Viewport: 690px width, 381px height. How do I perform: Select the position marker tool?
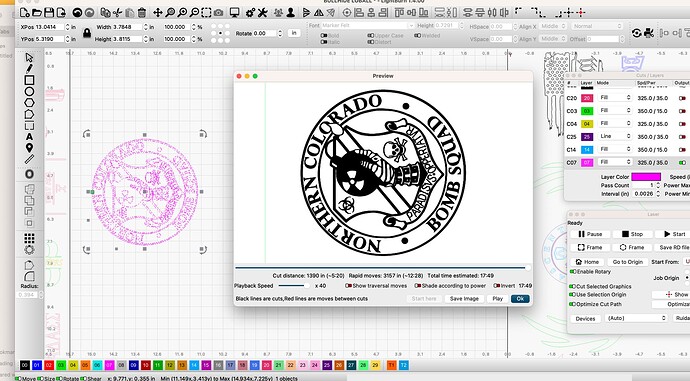coord(29,148)
